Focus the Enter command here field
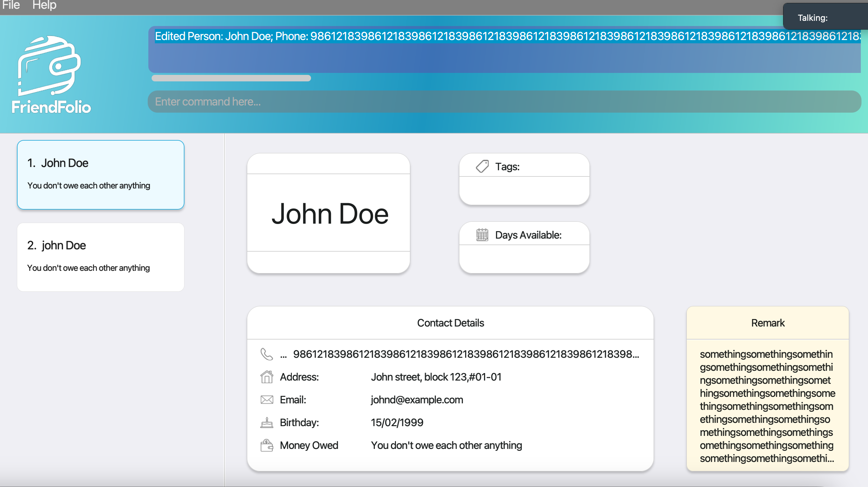The width and height of the screenshot is (868, 487). (504, 102)
